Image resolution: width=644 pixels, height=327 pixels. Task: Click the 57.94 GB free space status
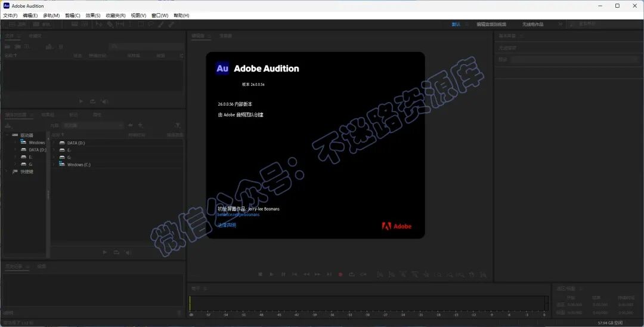(x=610, y=323)
